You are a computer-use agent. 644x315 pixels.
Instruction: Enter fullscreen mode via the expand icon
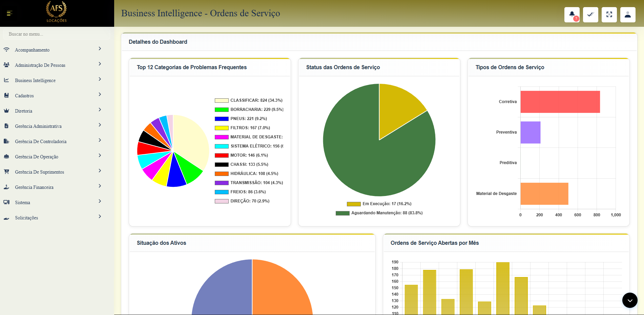[x=609, y=15]
